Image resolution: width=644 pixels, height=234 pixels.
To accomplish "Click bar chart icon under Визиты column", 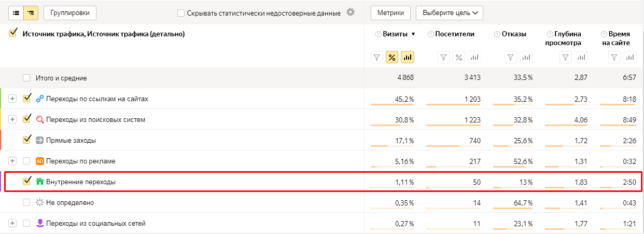I will pyautogui.click(x=407, y=58).
